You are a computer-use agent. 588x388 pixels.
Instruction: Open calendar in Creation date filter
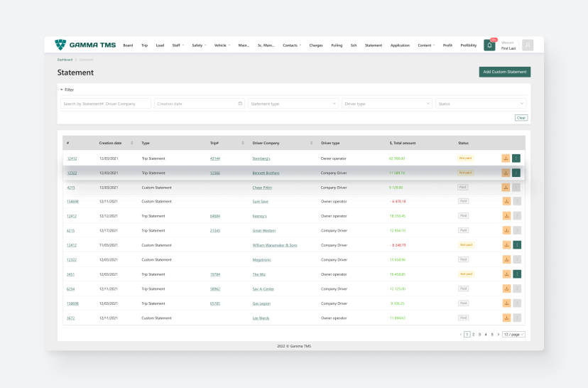click(240, 104)
